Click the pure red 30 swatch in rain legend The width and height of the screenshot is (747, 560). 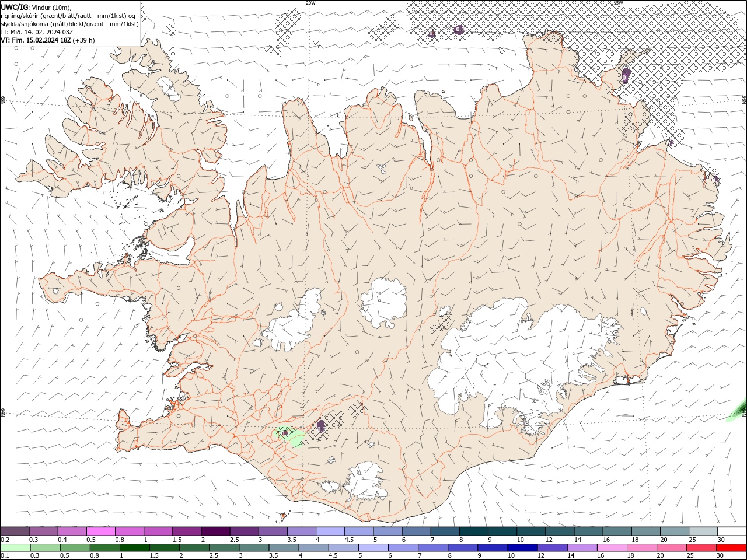pyautogui.click(x=732, y=548)
